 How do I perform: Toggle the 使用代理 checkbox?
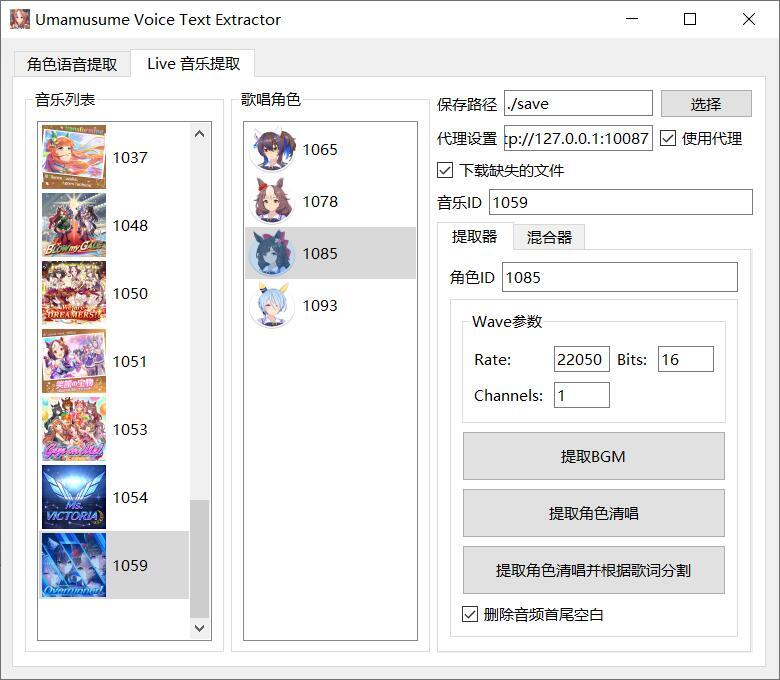[668, 138]
